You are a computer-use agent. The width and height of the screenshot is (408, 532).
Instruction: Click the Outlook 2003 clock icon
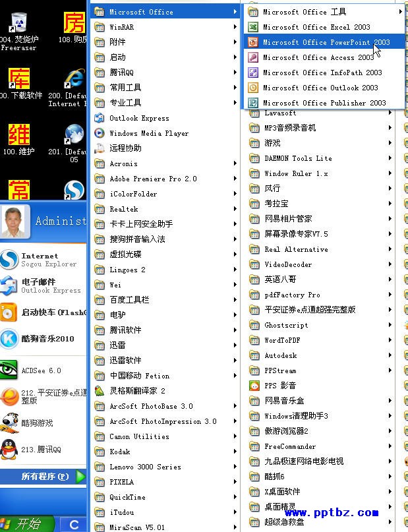253,88
